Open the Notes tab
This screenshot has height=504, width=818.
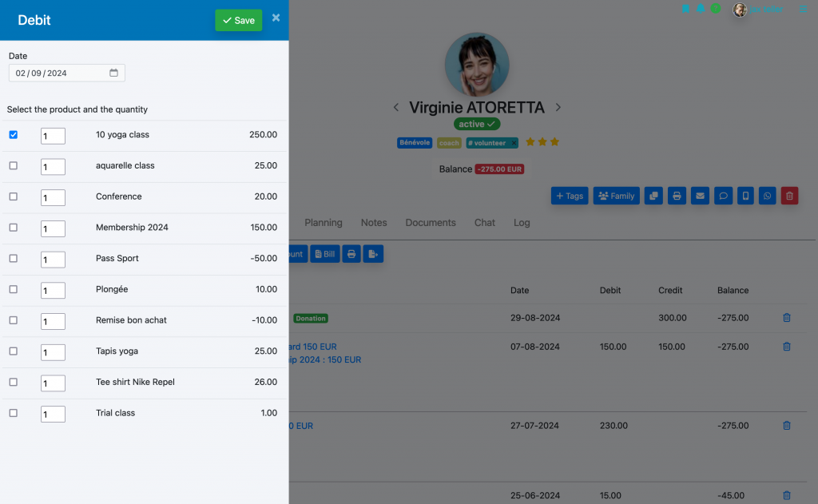374,223
